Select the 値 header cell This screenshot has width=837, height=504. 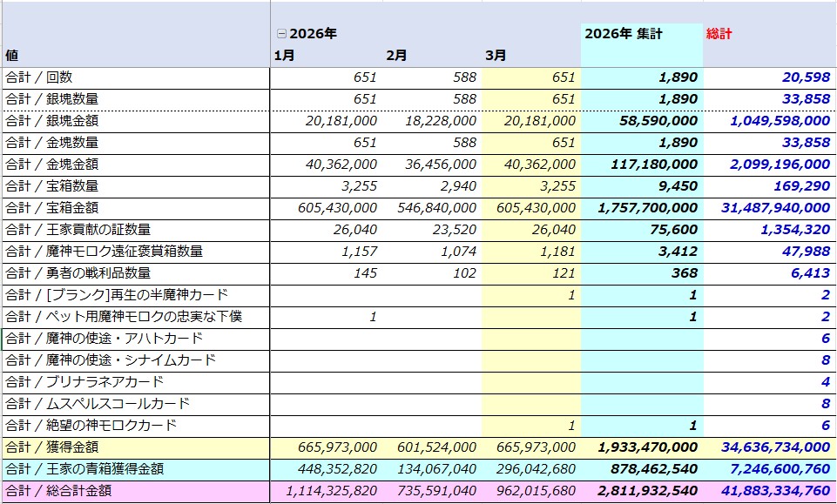point(12,56)
